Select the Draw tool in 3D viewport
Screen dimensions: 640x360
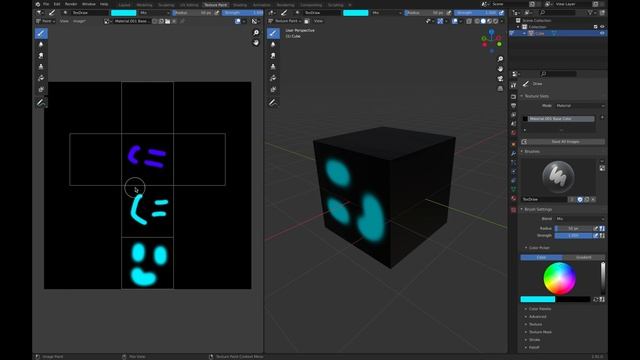[273, 33]
